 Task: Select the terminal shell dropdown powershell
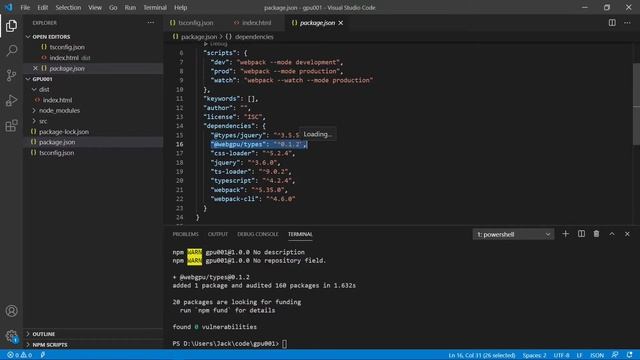pyautogui.click(x=513, y=234)
